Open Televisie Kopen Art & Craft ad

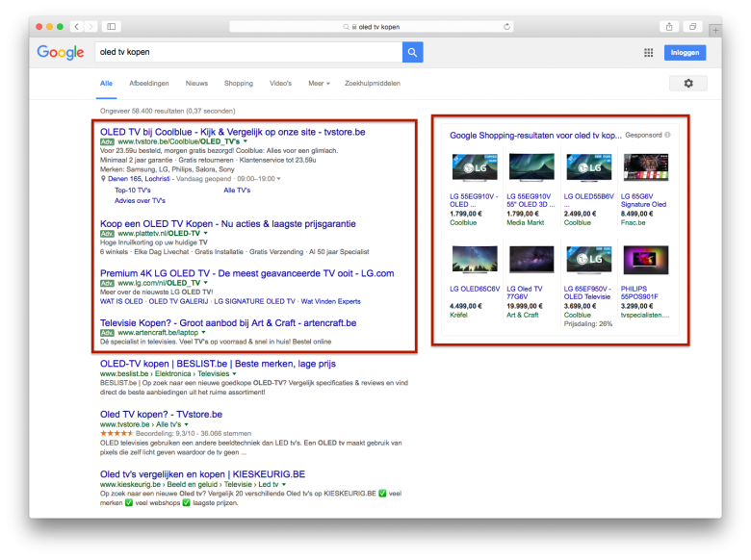click(x=228, y=323)
